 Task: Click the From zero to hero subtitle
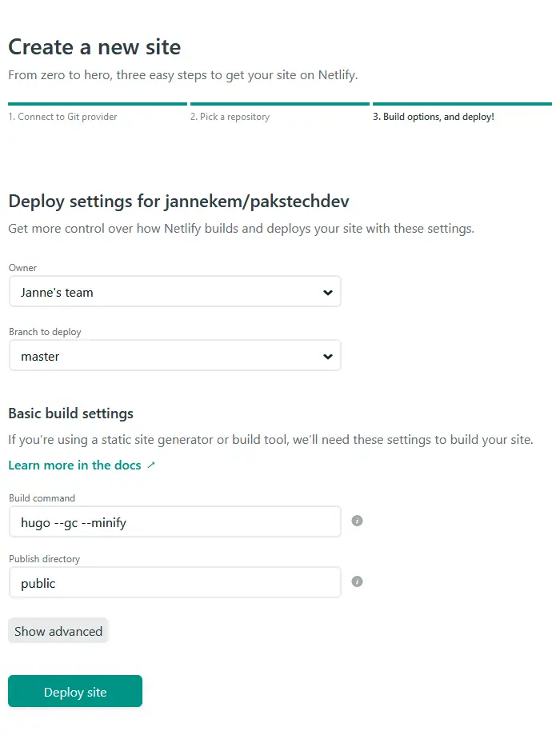click(x=183, y=75)
